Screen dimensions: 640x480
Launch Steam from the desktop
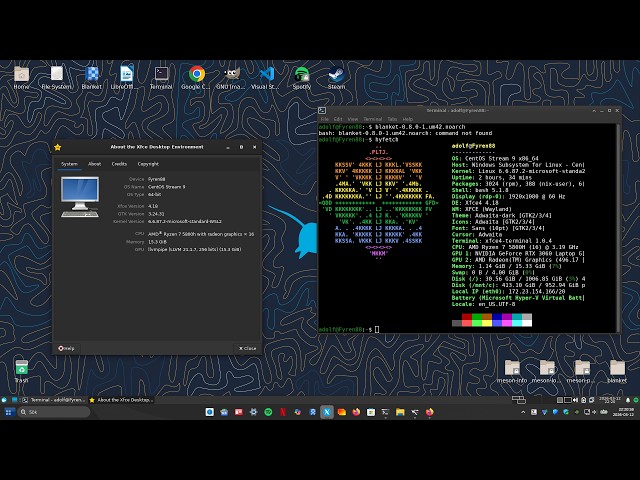click(x=336, y=78)
